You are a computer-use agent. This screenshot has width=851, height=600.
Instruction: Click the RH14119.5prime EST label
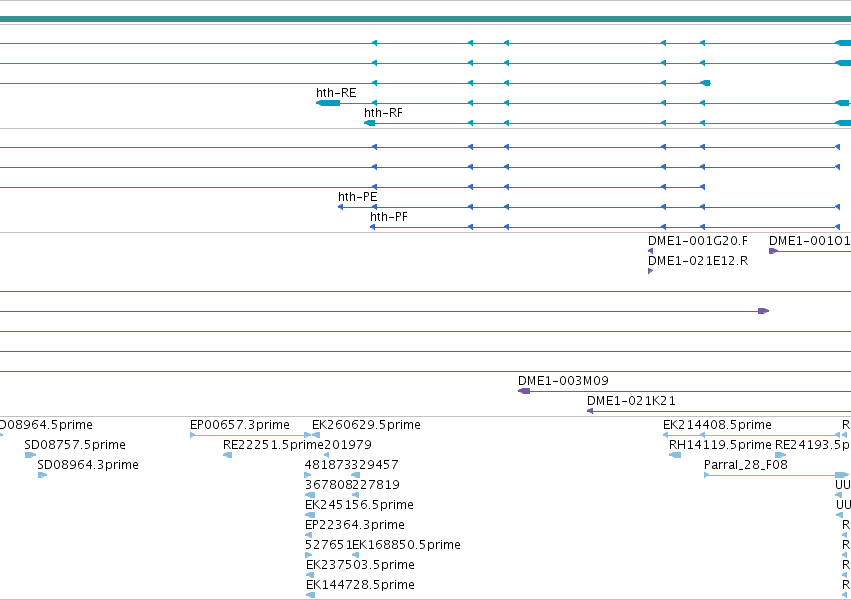coord(720,445)
